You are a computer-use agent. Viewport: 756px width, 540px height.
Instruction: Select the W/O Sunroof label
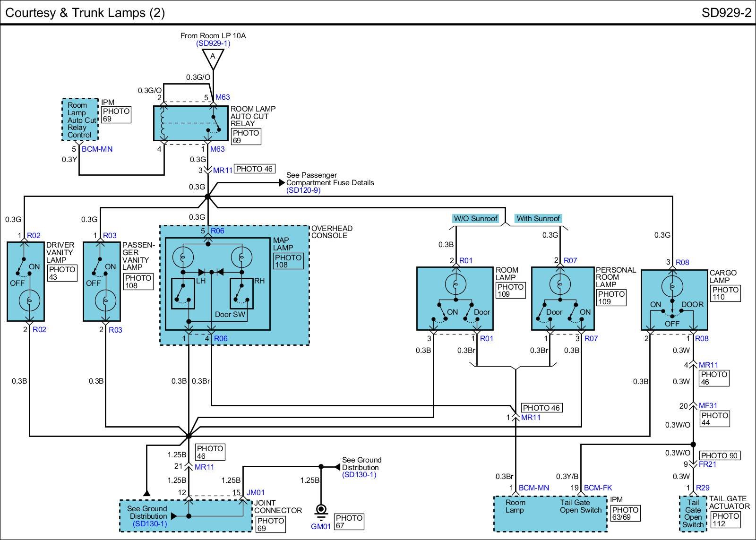click(x=475, y=219)
